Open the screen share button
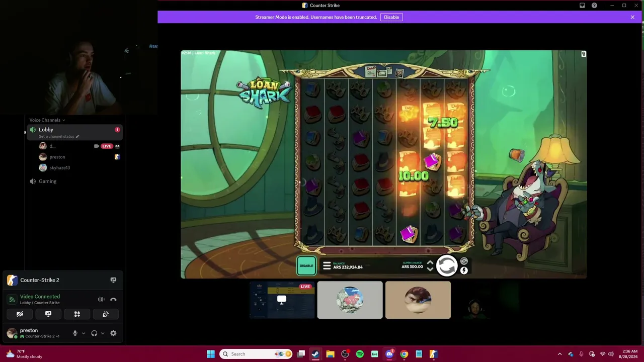644x362 pixels. point(48,314)
